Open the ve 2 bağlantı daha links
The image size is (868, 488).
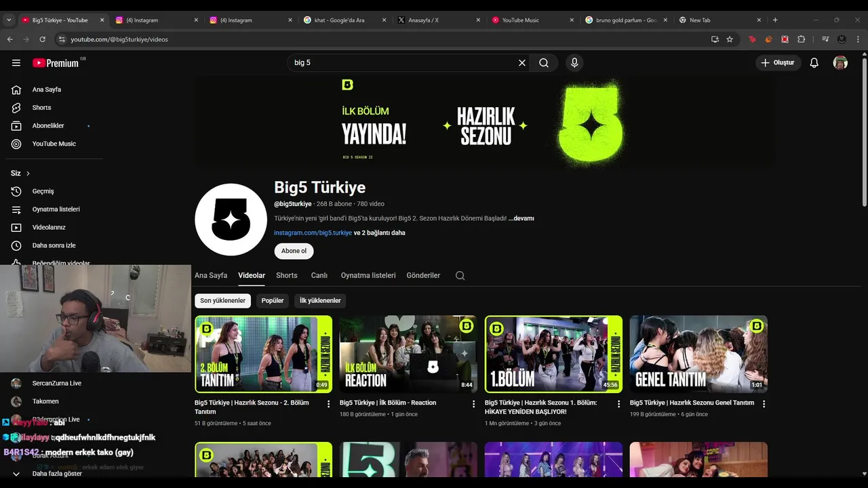tap(380, 232)
